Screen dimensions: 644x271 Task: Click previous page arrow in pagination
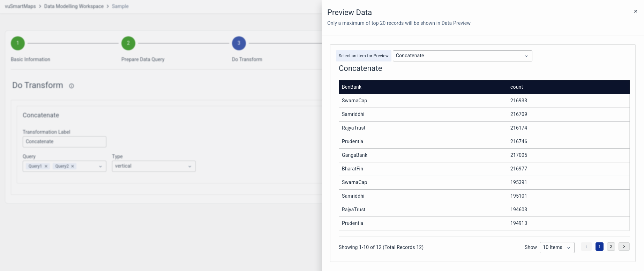(586, 247)
